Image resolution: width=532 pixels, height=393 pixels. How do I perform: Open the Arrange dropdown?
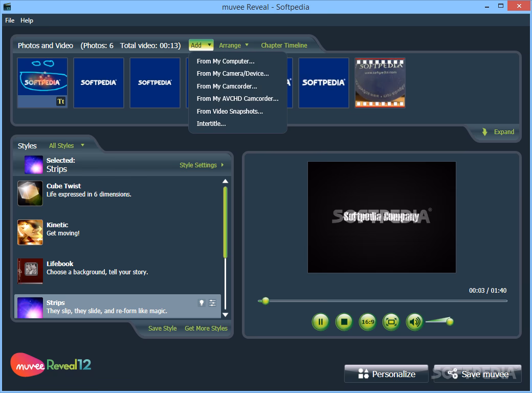tap(234, 45)
